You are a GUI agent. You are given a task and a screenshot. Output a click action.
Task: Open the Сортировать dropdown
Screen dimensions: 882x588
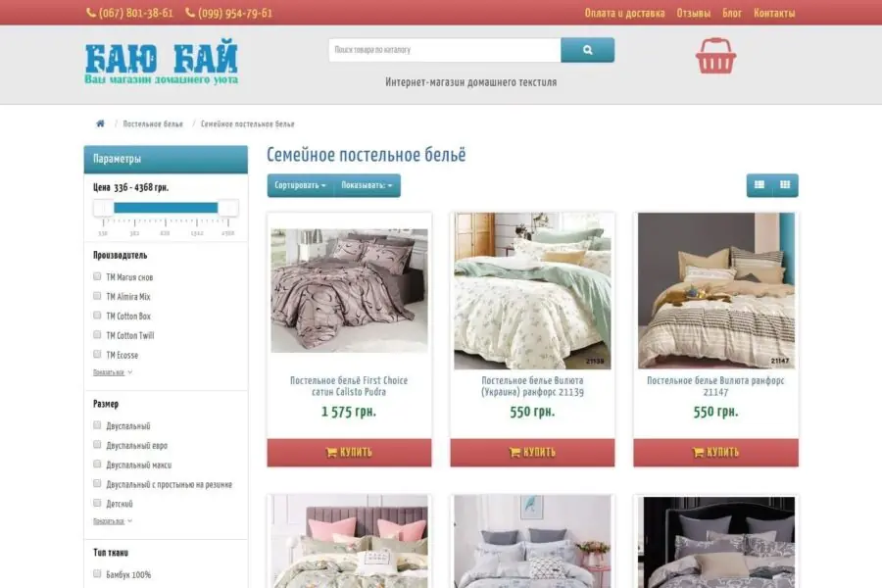301,185
